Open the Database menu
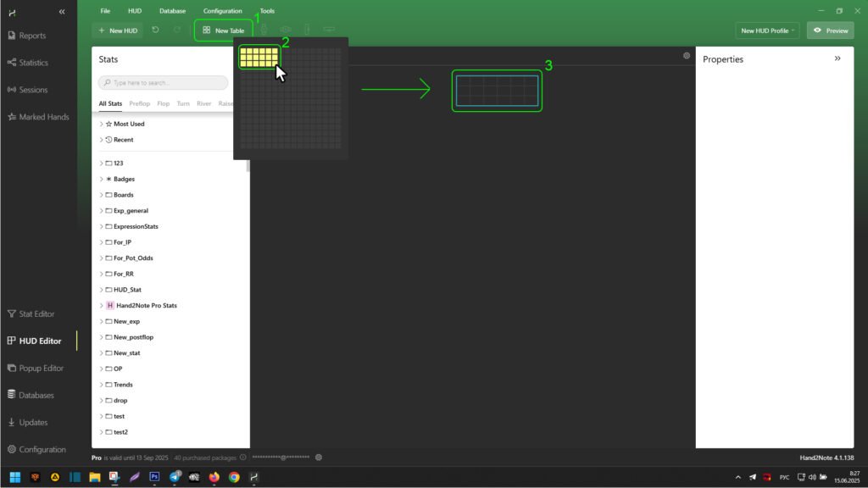 tap(172, 11)
